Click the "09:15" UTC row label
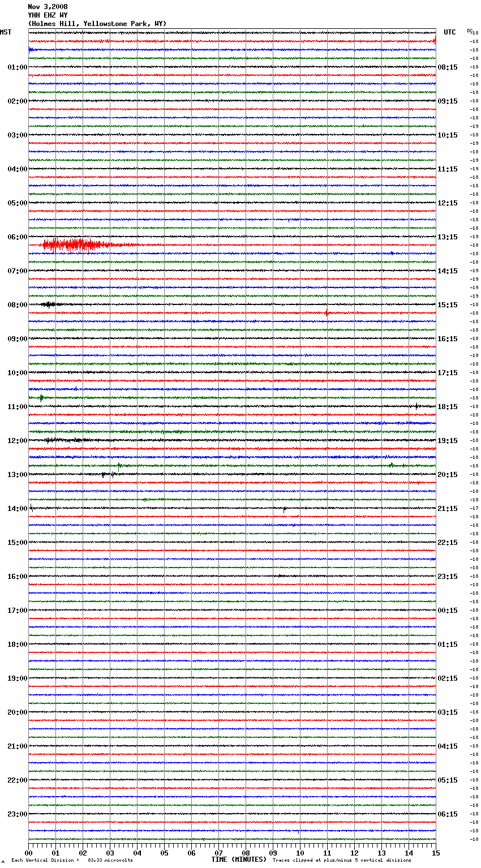 tap(448, 101)
